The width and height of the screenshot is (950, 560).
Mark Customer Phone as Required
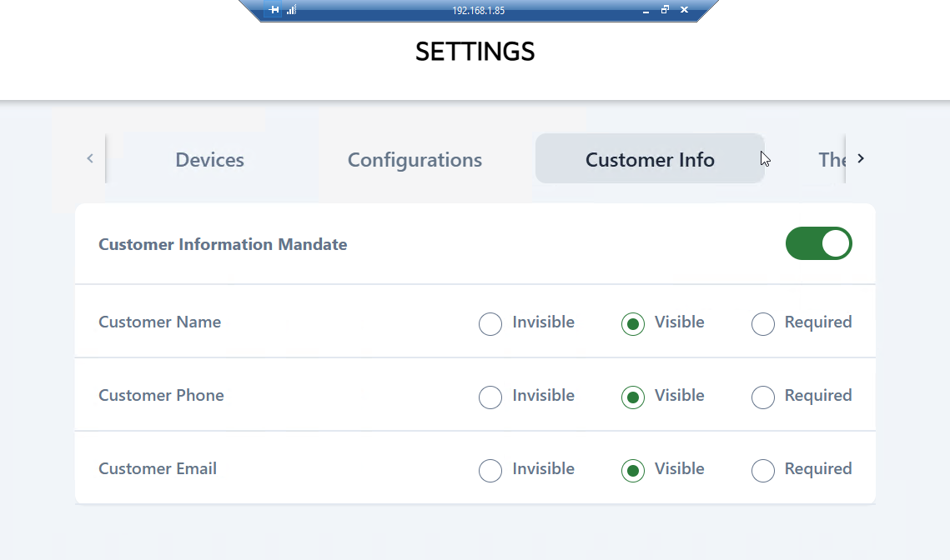[763, 397]
